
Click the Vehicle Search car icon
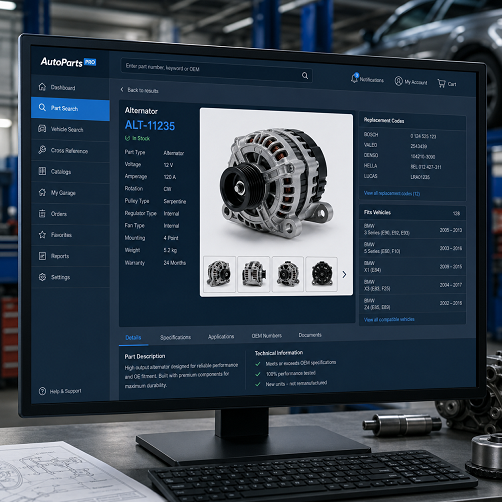[x=42, y=128]
